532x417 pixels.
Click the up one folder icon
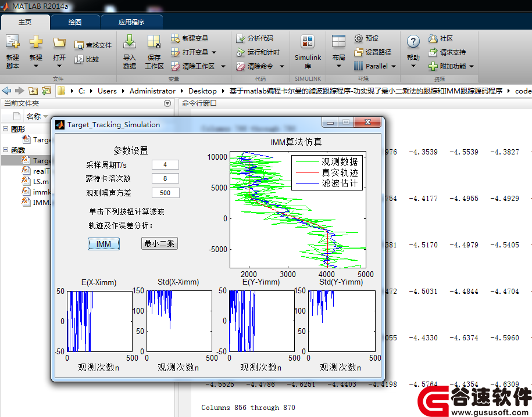33,91
